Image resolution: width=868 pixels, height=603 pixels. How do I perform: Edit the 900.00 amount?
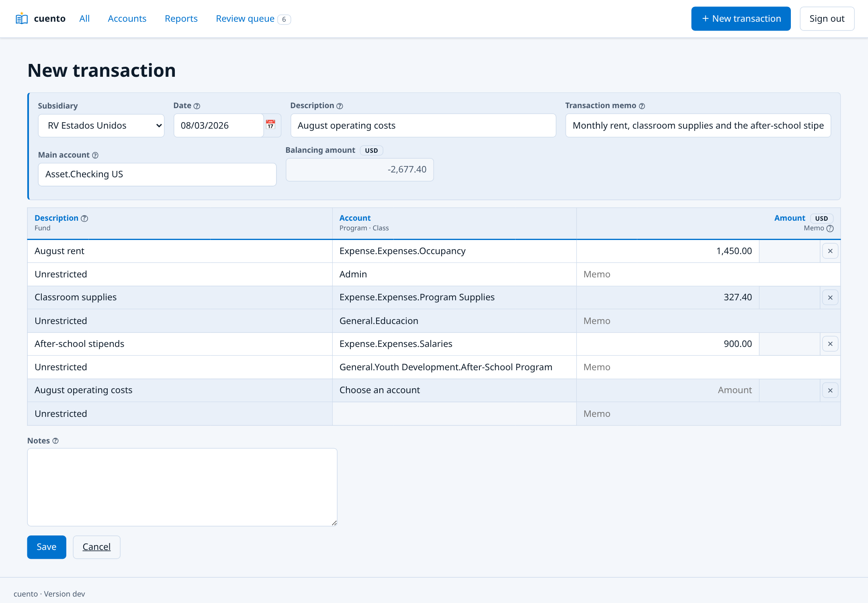[x=668, y=344]
